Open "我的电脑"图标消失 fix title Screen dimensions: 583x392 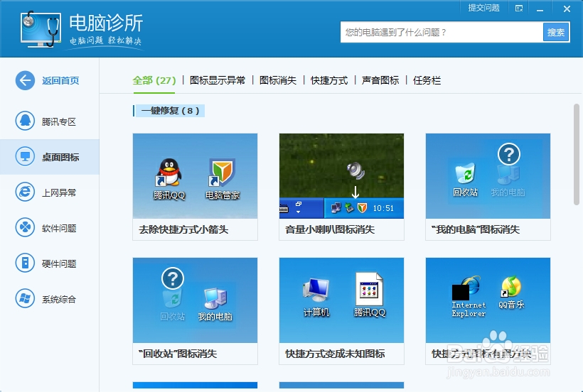pyautogui.click(x=475, y=229)
